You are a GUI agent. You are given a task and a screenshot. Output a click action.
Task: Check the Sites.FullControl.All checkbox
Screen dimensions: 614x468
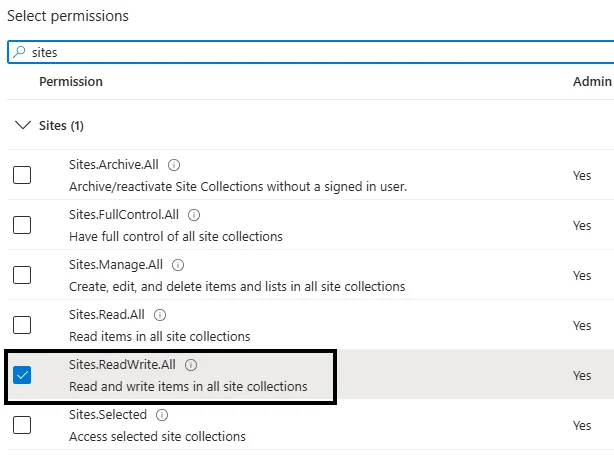tap(22, 225)
